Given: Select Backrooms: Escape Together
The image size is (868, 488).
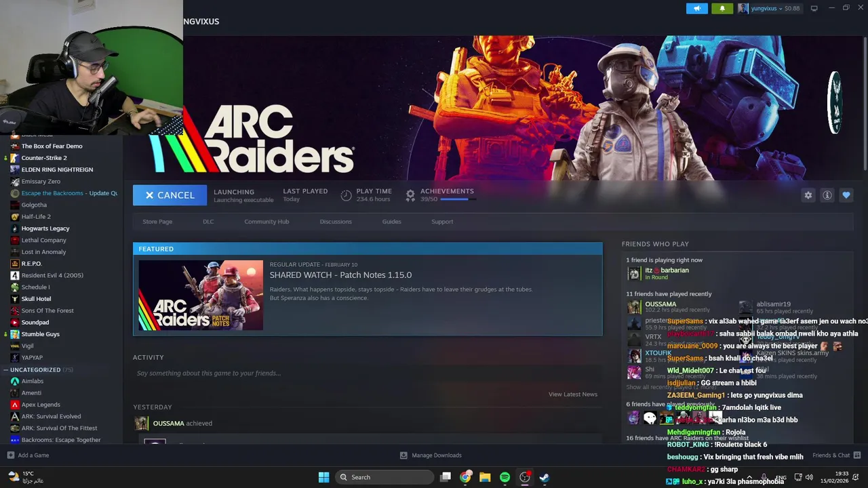Looking at the screenshot, I should coord(61,440).
